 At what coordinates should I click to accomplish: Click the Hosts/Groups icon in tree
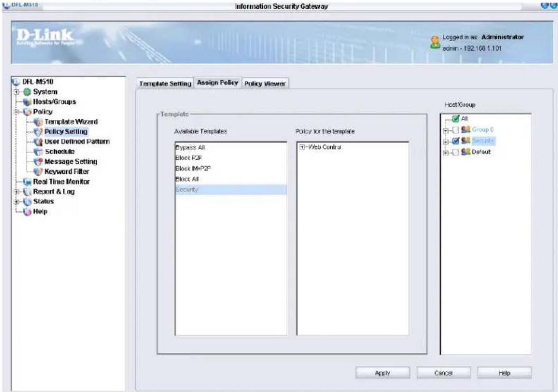[x=27, y=102]
